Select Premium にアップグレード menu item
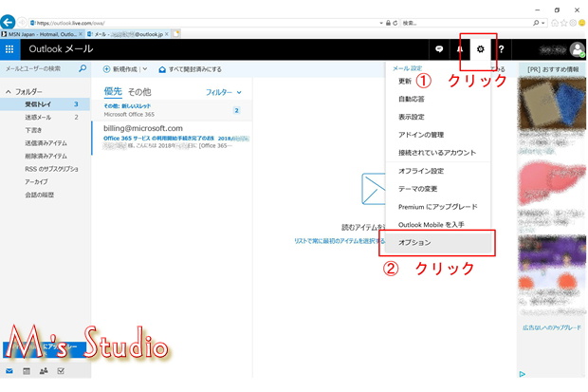 (x=437, y=207)
